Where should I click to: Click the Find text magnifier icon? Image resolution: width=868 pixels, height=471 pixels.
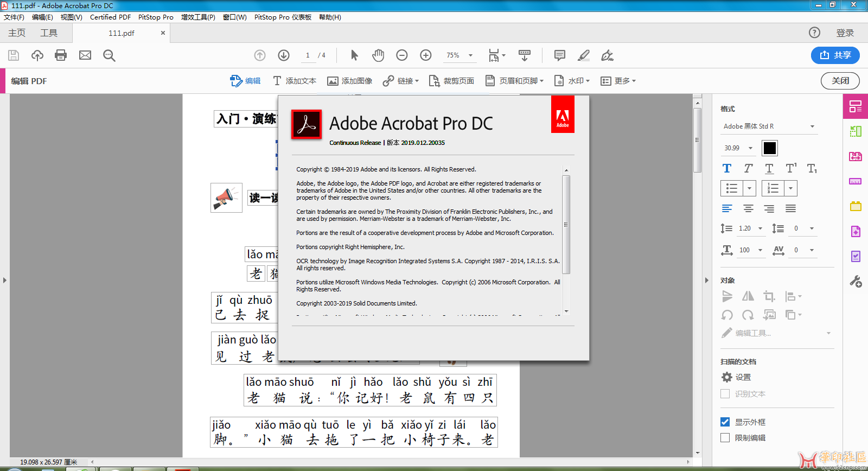point(109,55)
